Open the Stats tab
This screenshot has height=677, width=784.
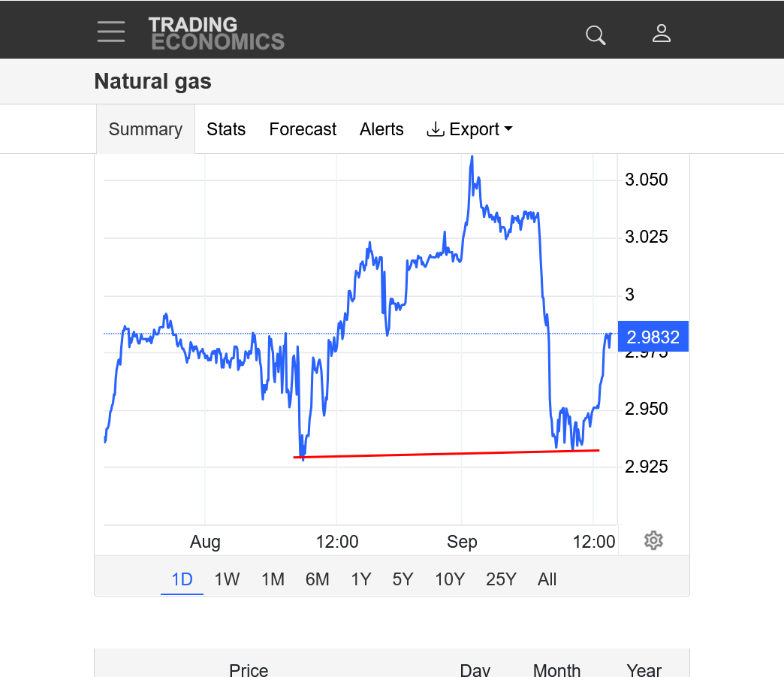point(226,129)
